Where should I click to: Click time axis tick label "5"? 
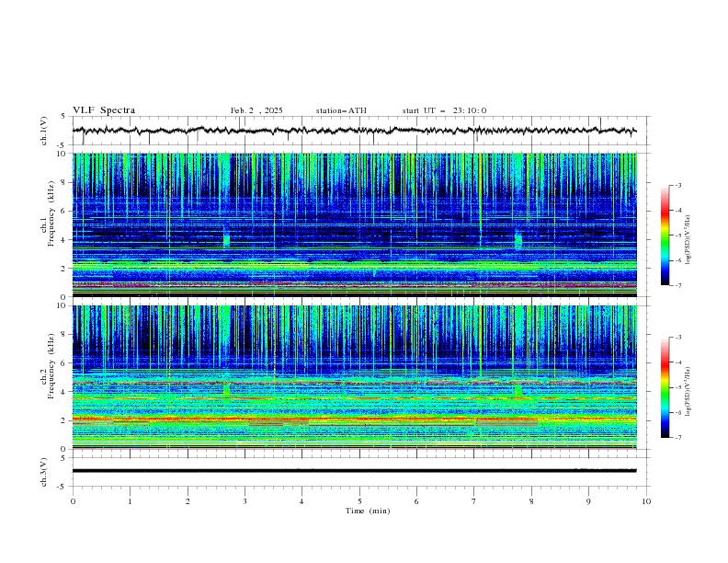[359, 501]
